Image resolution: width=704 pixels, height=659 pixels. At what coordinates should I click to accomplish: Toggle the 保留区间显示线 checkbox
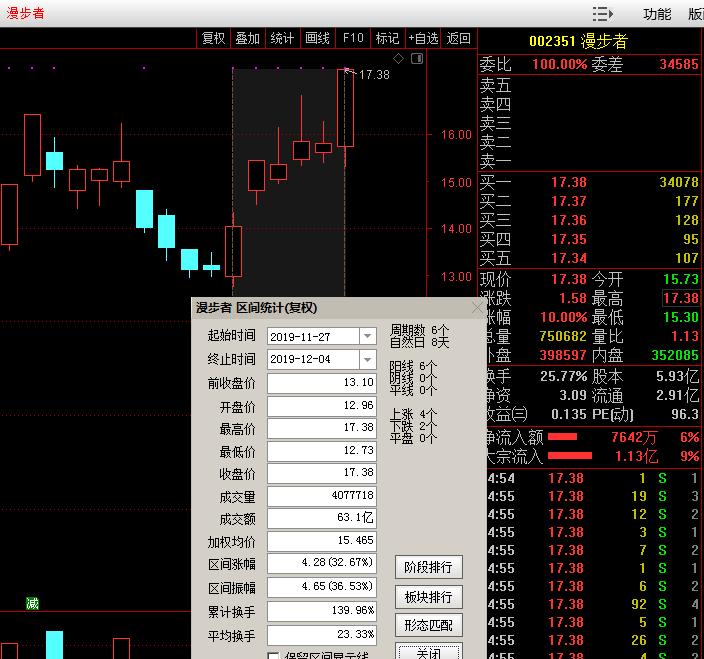pos(274,656)
